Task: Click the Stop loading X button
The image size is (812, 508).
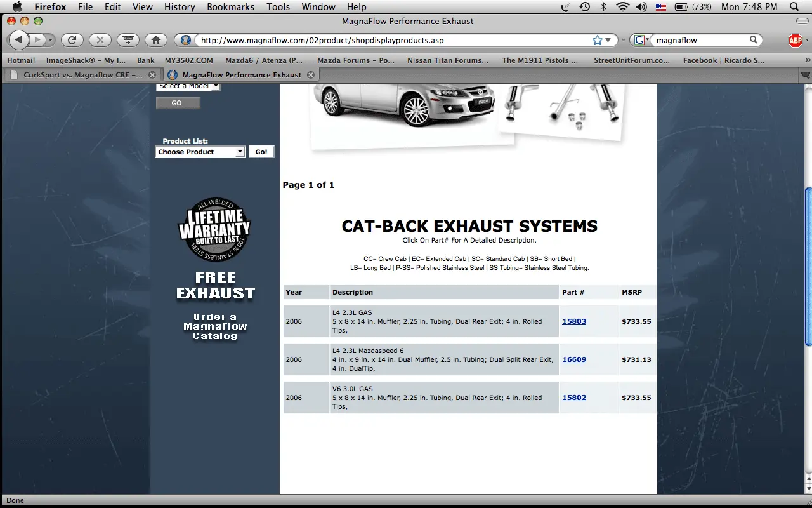Action: click(100, 40)
